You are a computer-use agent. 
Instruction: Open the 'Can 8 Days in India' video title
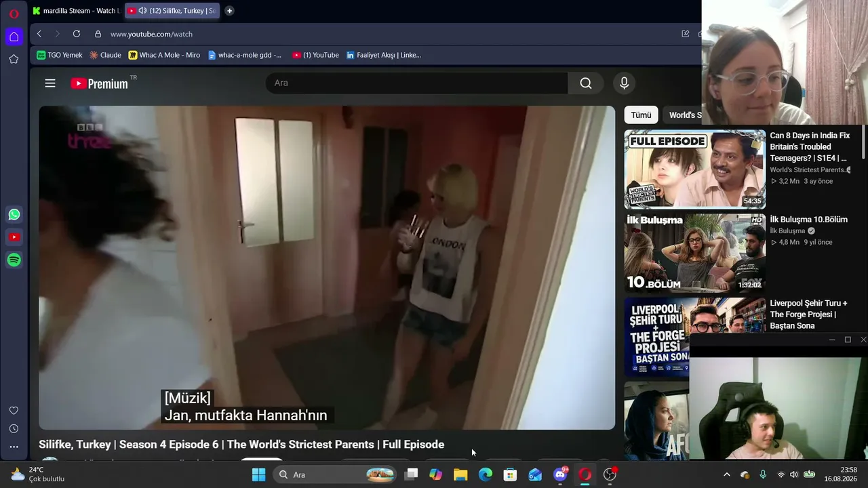click(810, 146)
